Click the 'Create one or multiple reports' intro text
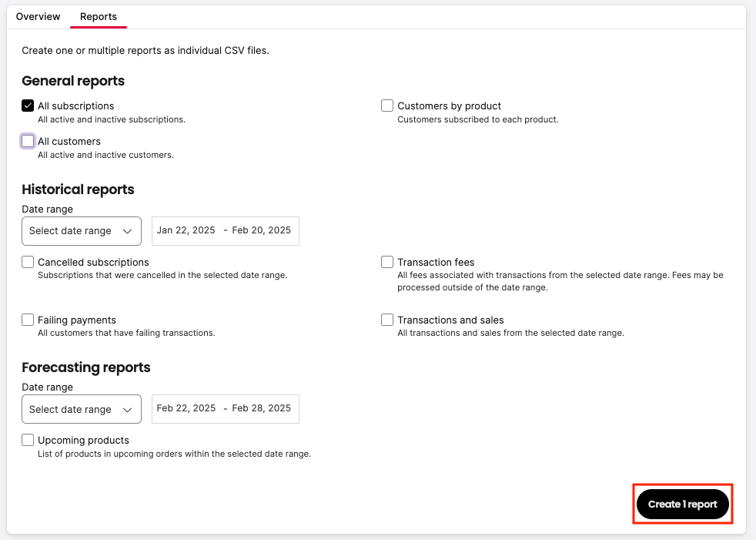Image resolution: width=756 pixels, height=540 pixels. 146,51
